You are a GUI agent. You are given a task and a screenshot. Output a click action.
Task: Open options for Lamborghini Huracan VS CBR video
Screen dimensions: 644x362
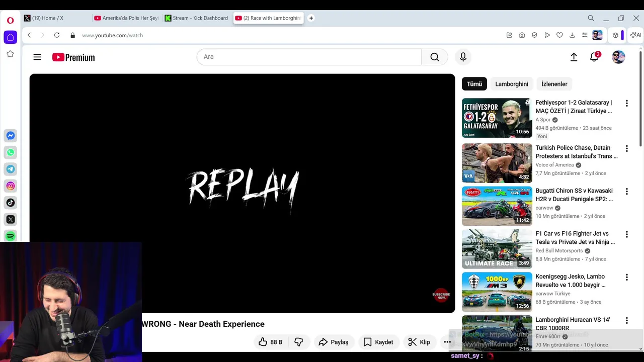click(626, 320)
